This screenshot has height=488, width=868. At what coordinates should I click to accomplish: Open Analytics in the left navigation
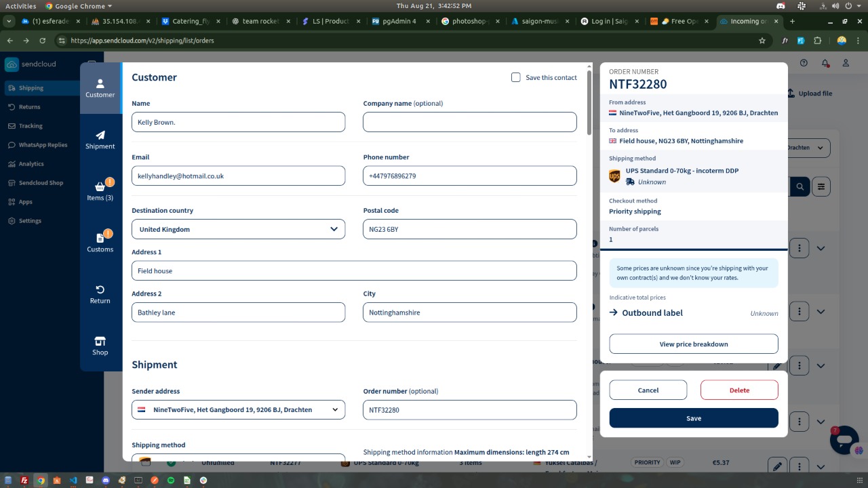click(31, 164)
